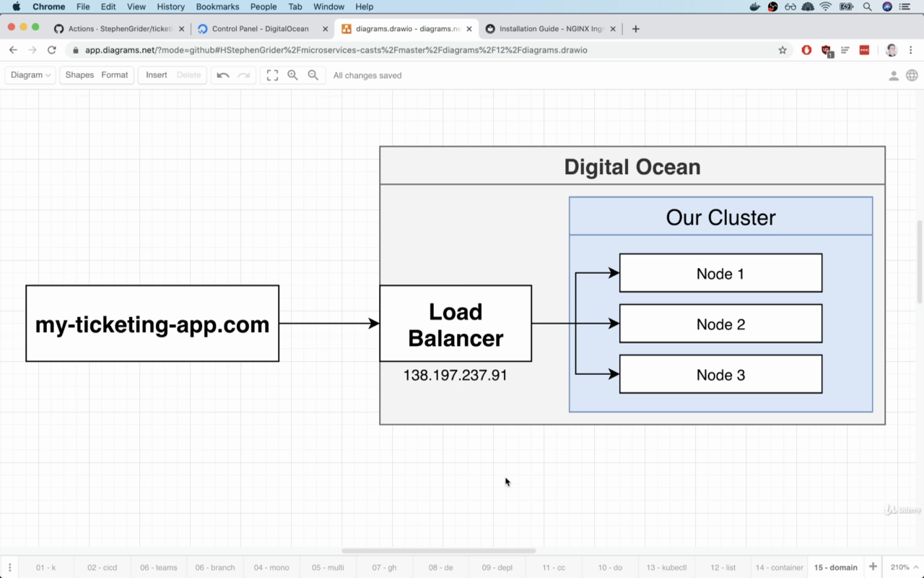
Task: Switch to the NGINX Installation Guide tab
Action: 552,29
